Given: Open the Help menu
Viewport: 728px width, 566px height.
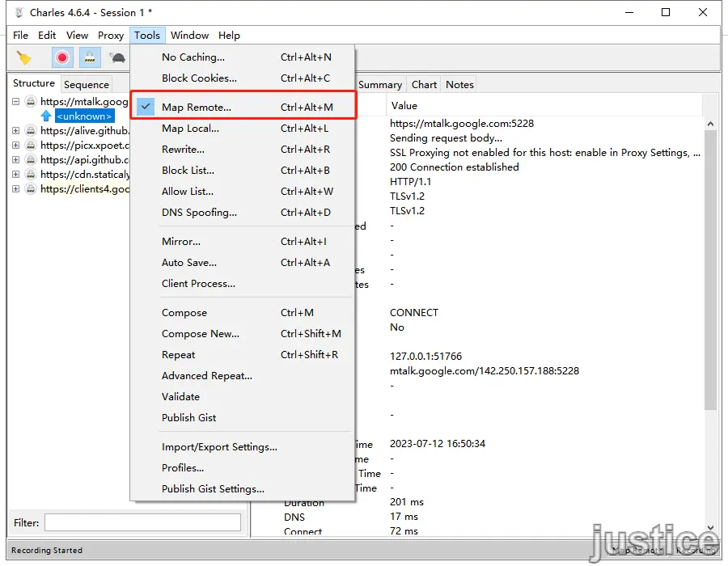Looking at the screenshot, I should [x=229, y=36].
